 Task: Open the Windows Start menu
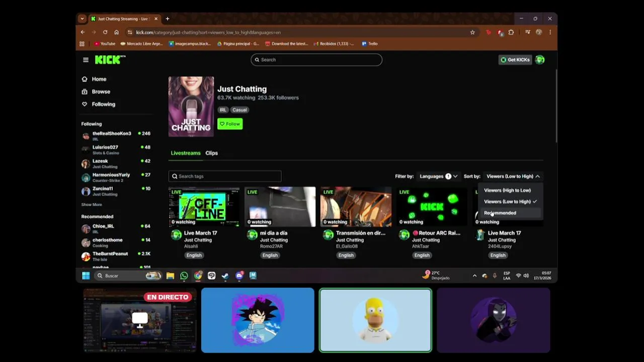click(x=86, y=276)
